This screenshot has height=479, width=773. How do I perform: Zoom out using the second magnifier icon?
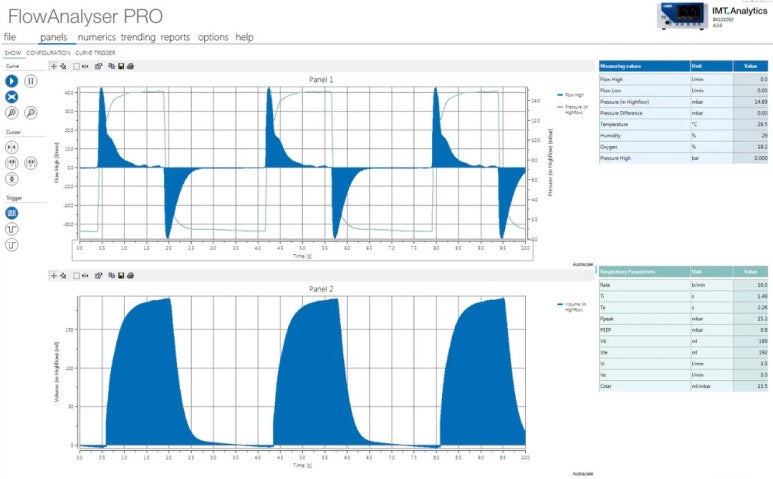click(x=31, y=113)
